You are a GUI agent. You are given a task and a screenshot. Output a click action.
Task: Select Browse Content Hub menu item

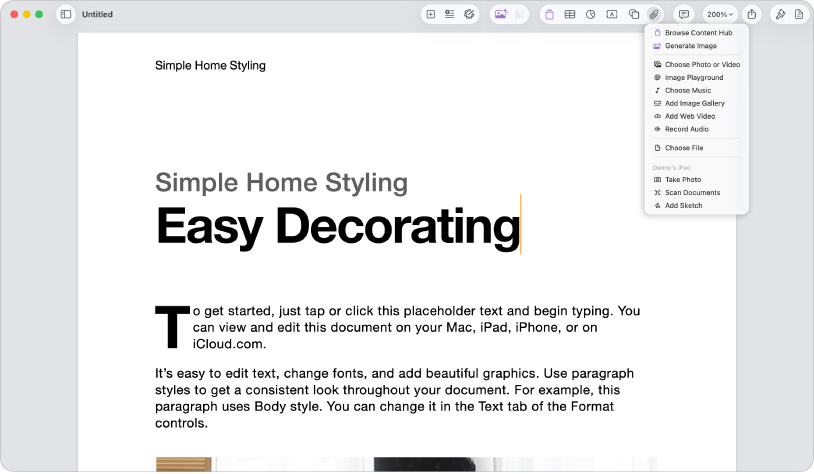click(696, 33)
